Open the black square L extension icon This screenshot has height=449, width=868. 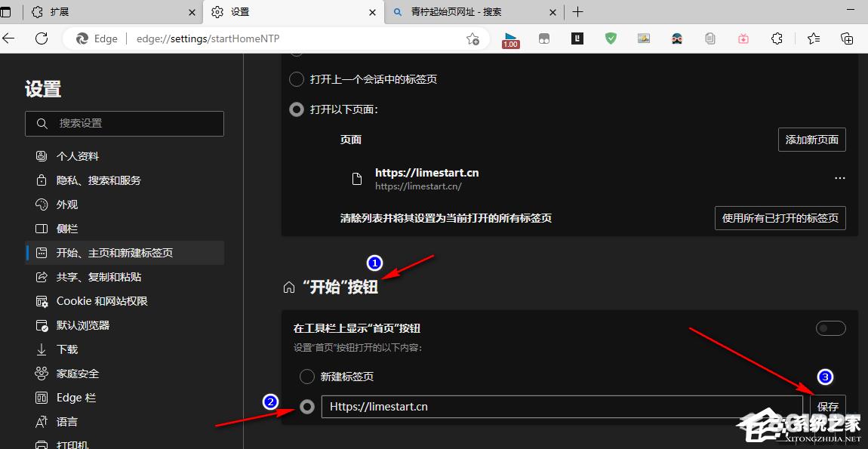point(577,38)
